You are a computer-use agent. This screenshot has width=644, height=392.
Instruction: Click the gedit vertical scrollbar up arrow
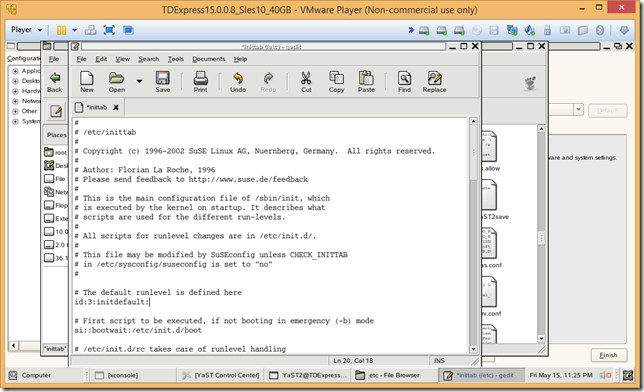(473, 121)
